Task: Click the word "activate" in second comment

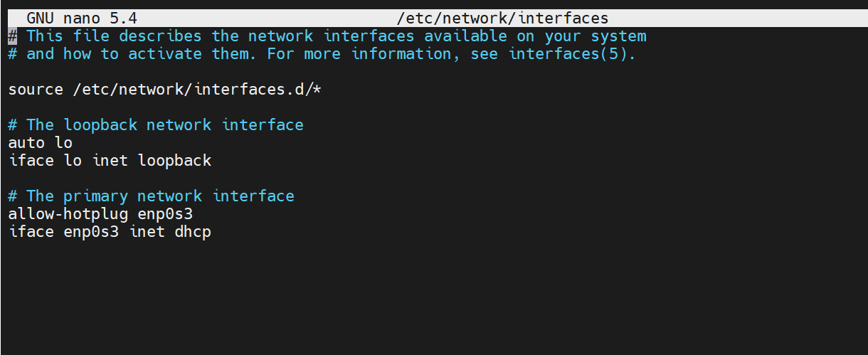Action: coord(164,54)
